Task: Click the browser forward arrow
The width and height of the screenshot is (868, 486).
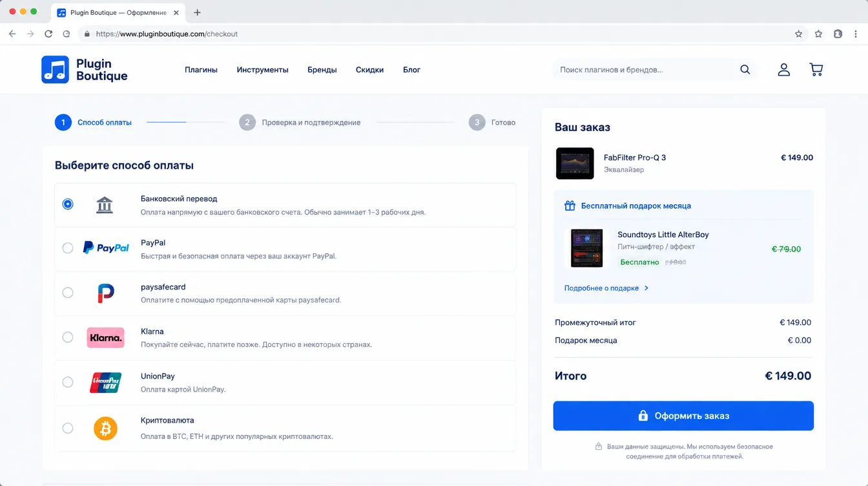Action: [x=30, y=34]
